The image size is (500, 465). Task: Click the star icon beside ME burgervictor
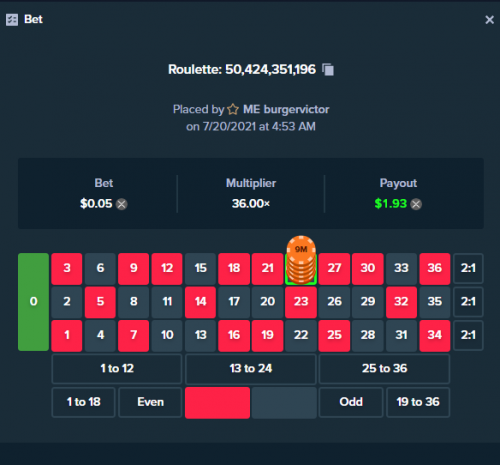click(233, 109)
